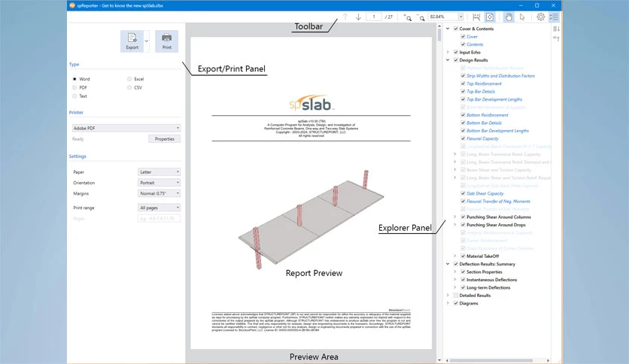Click the zoom out magnifier icon
Image resolution: width=629 pixels, height=364 pixels.
tap(421, 17)
